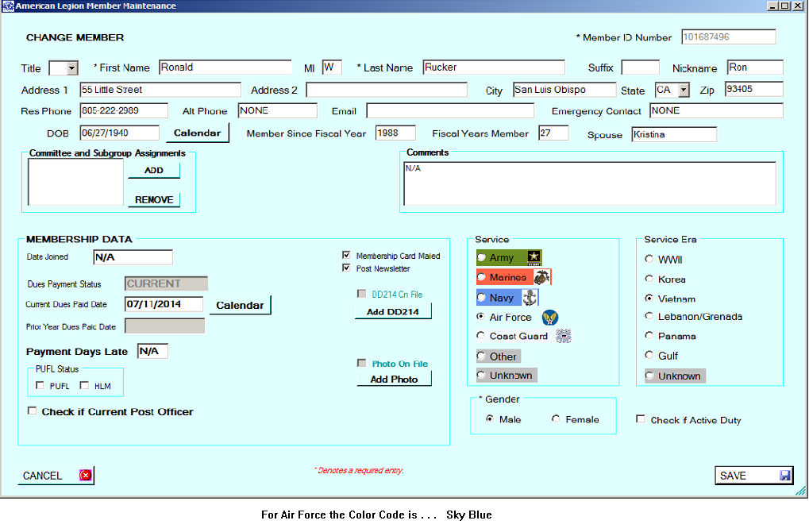
Task: Click the Payment Days Late field
Action: [152, 352]
